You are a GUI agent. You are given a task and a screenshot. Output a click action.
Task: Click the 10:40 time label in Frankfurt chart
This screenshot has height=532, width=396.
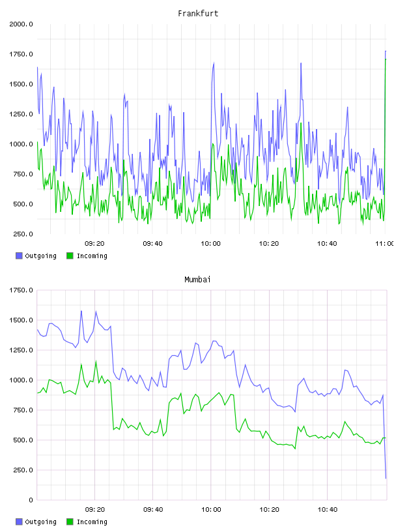coord(327,244)
